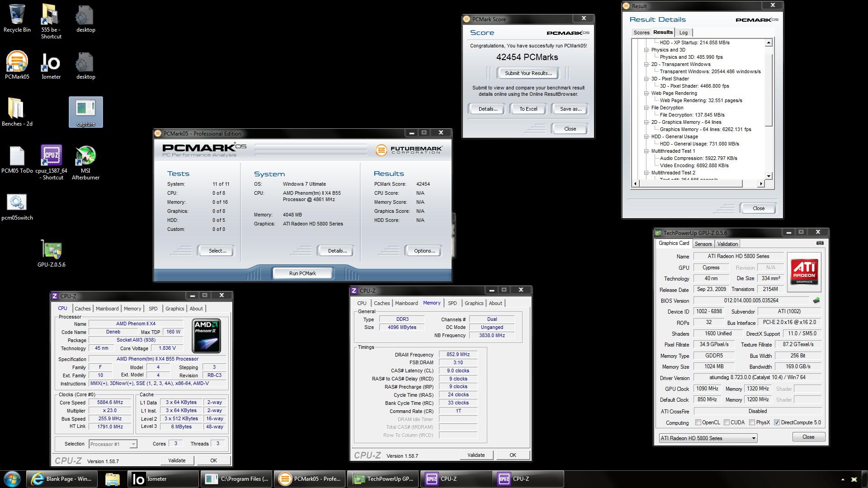
Task: Click the ATI Radeon logo in GPU-Z
Action: coord(804,272)
